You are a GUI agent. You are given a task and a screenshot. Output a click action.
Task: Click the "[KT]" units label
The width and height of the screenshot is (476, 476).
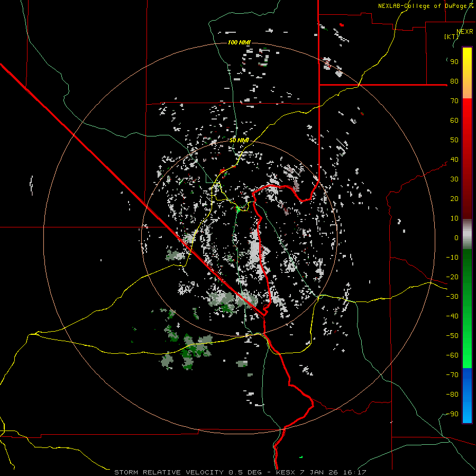tap(452, 36)
